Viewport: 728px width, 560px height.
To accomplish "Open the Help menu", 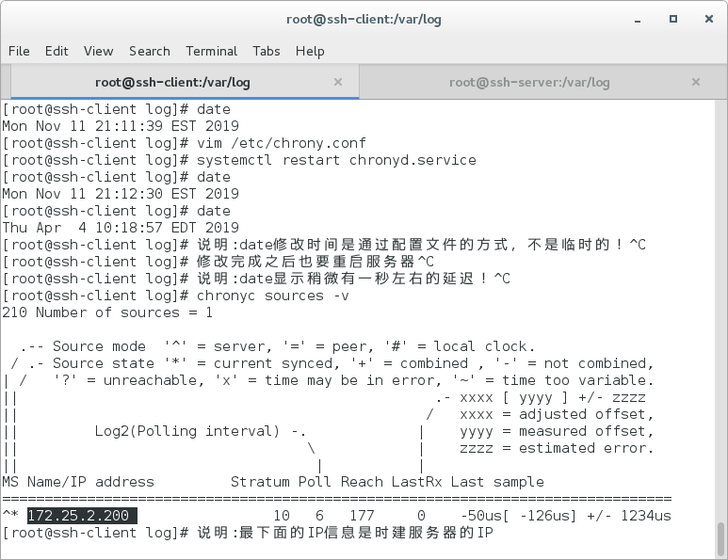I will click(310, 51).
